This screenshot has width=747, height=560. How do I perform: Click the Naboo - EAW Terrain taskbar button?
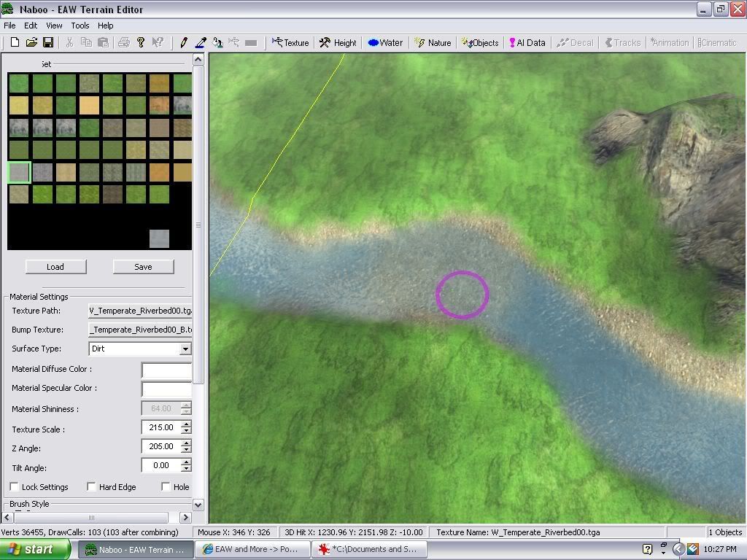tap(135, 550)
